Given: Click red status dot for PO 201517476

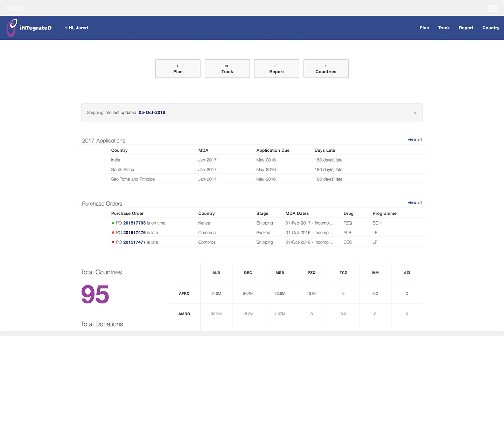Looking at the screenshot, I should (x=113, y=233).
